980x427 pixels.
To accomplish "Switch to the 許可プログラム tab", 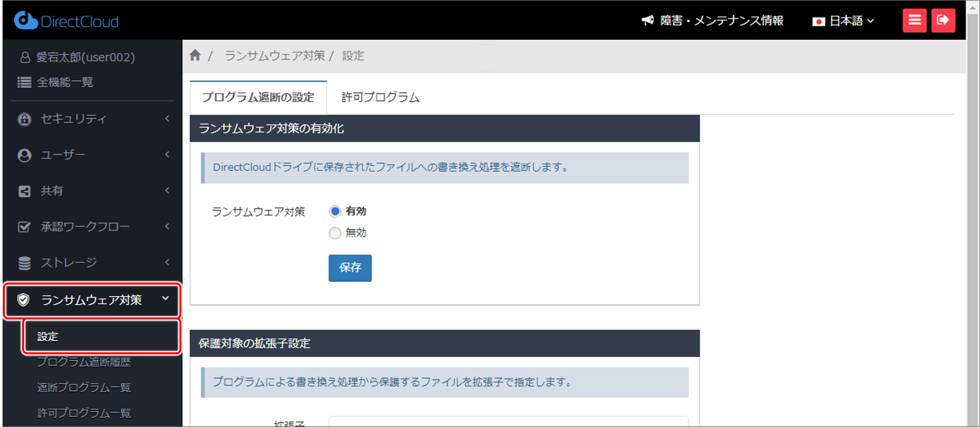I will click(x=380, y=97).
